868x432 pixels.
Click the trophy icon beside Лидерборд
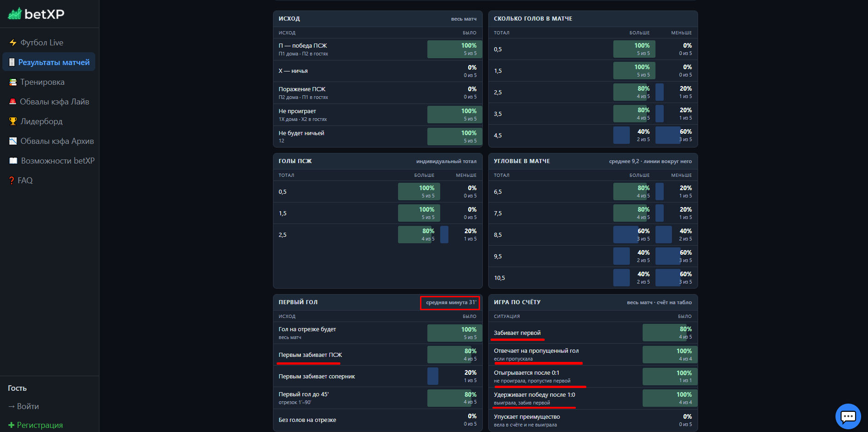click(x=13, y=121)
